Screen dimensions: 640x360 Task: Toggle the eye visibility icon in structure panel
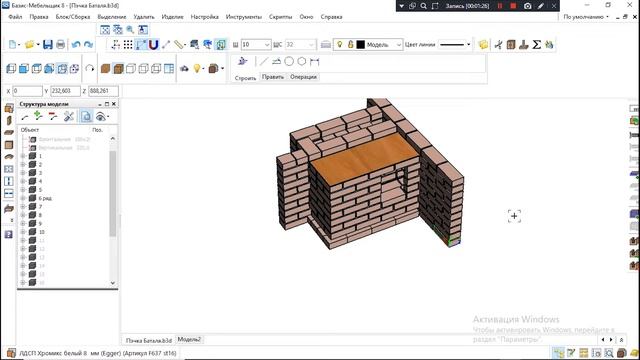point(100,117)
